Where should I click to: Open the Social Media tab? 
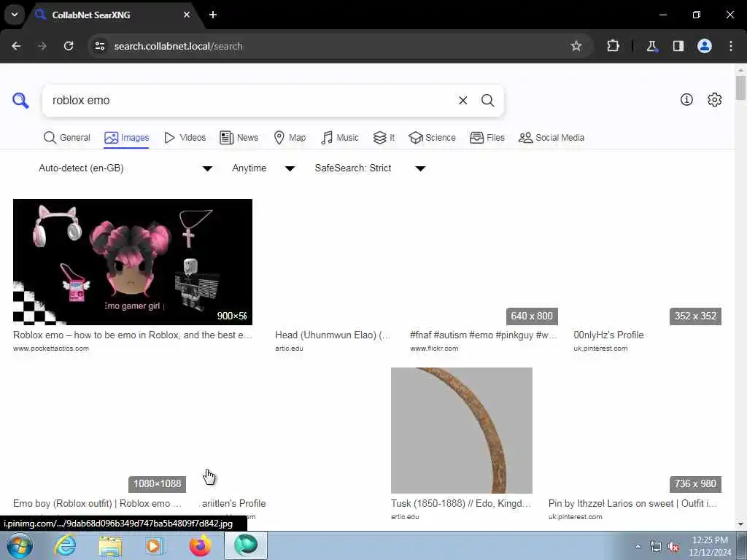[x=551, y=138]
